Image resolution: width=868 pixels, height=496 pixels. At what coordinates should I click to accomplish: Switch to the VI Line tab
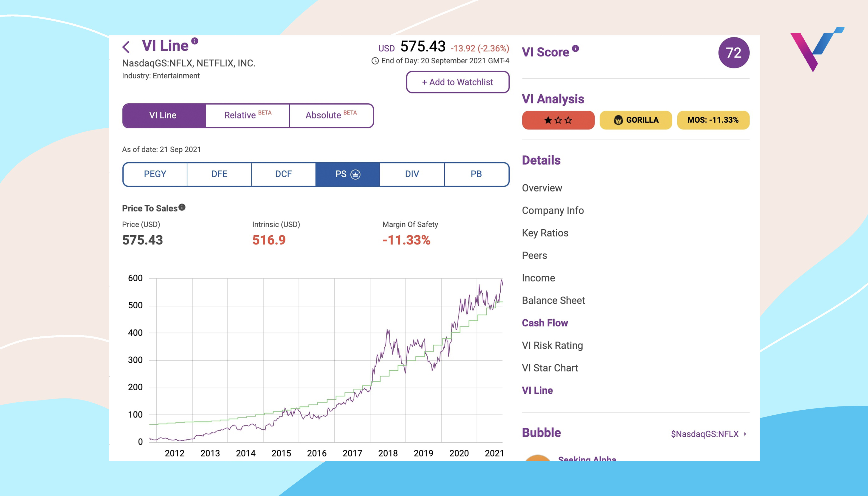[x=164, y=116]
